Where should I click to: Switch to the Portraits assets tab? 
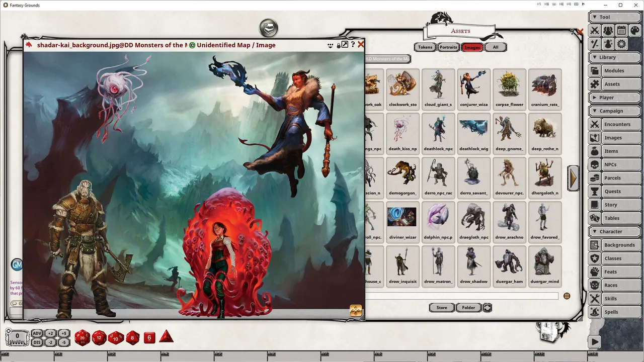point(448,47)
